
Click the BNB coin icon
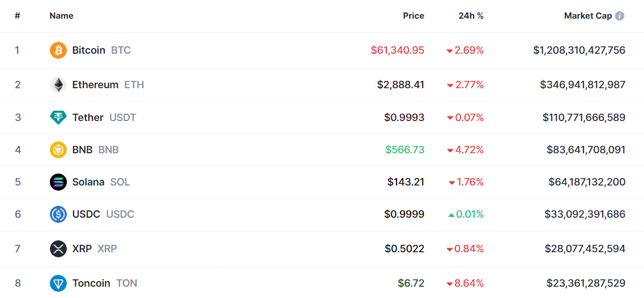click(x=58, y=150)
